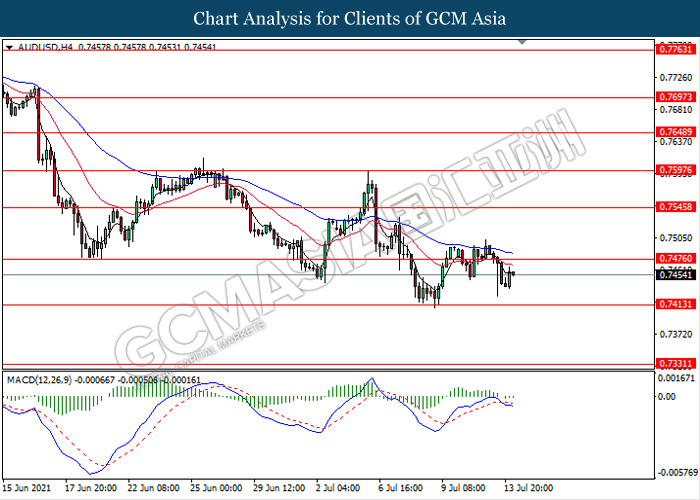Viewport: 700px width, 500px height.
Task: Click the 0.75050 axis price value
Action: [676, 238]
